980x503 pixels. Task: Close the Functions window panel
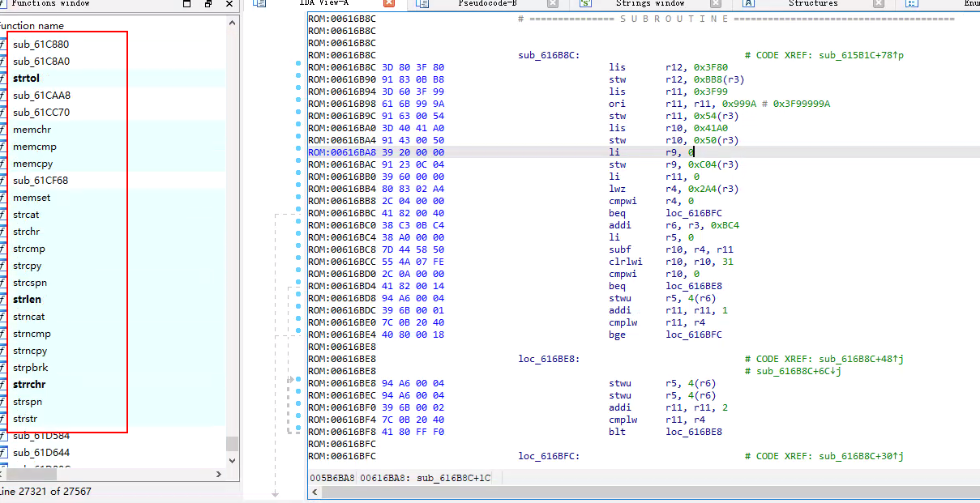[x=229, y=3]
